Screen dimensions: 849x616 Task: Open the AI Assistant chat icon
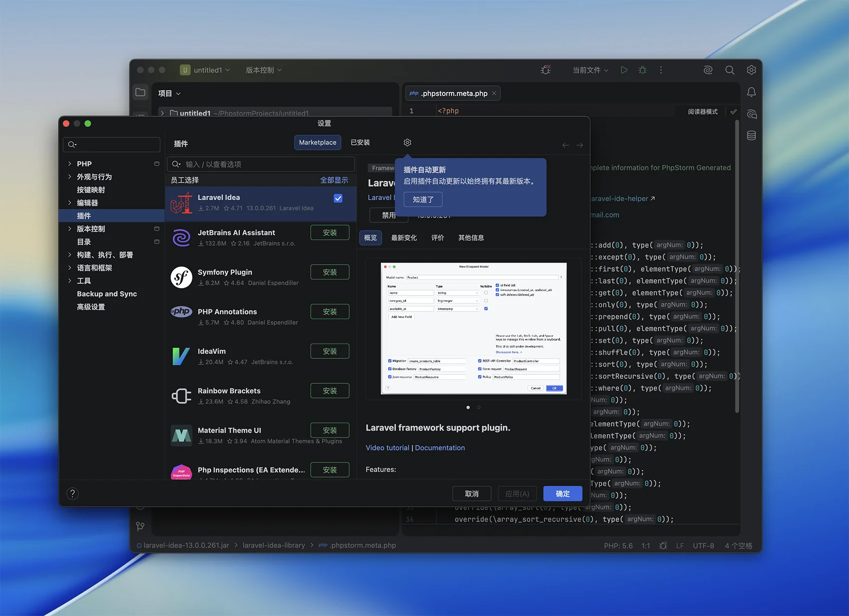[x=751, y=114]
